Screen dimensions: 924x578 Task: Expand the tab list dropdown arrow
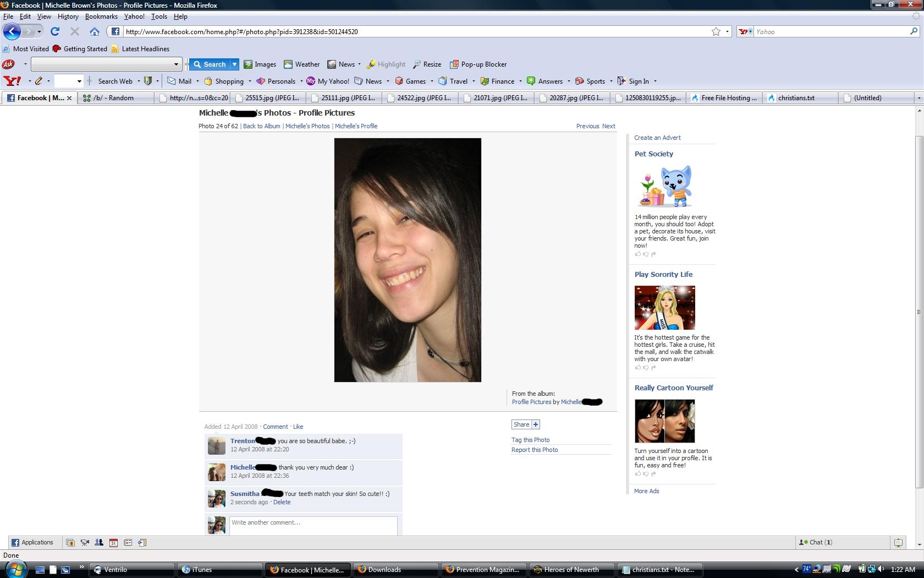coord(919,98)
